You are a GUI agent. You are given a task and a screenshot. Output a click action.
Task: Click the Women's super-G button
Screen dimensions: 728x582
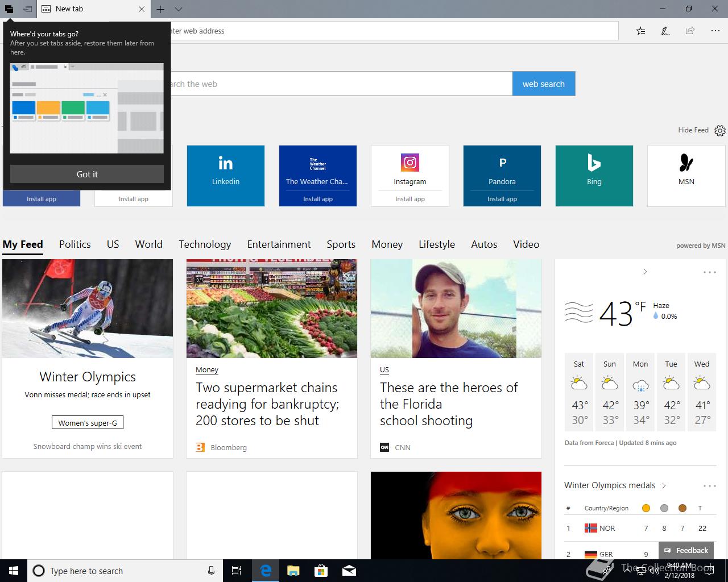(88, 423)
